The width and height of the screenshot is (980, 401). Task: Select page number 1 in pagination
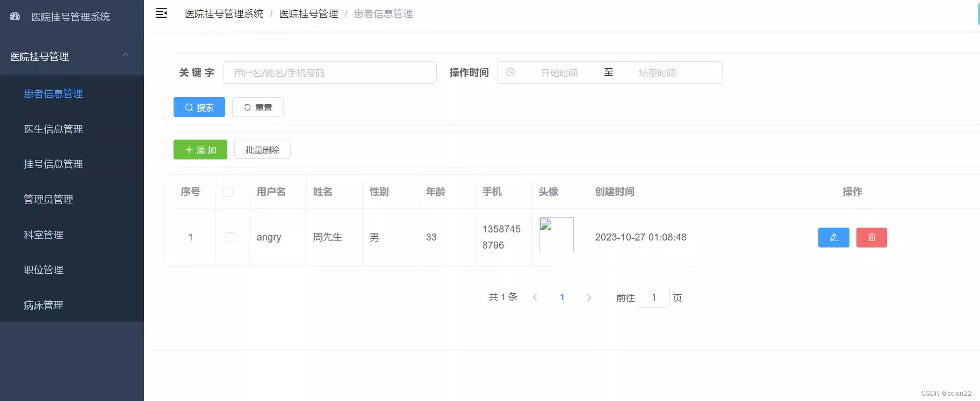562,297
